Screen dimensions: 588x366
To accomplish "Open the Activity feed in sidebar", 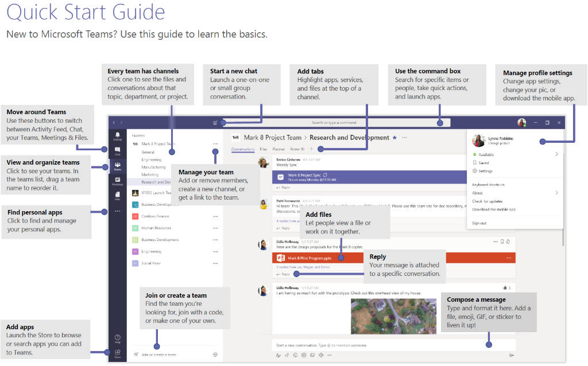I will (x=117, y=136).
